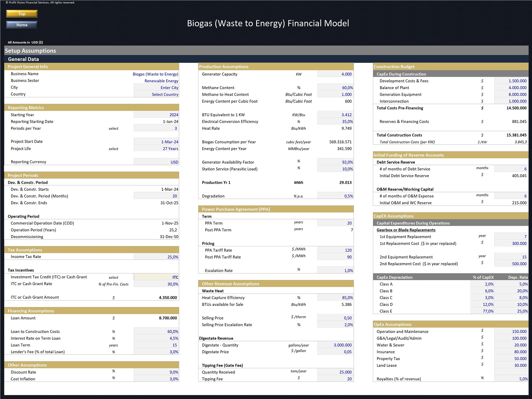
Task: Edit Operation and Maintenance 150.000 cell
Action: (x=511, y=331)
